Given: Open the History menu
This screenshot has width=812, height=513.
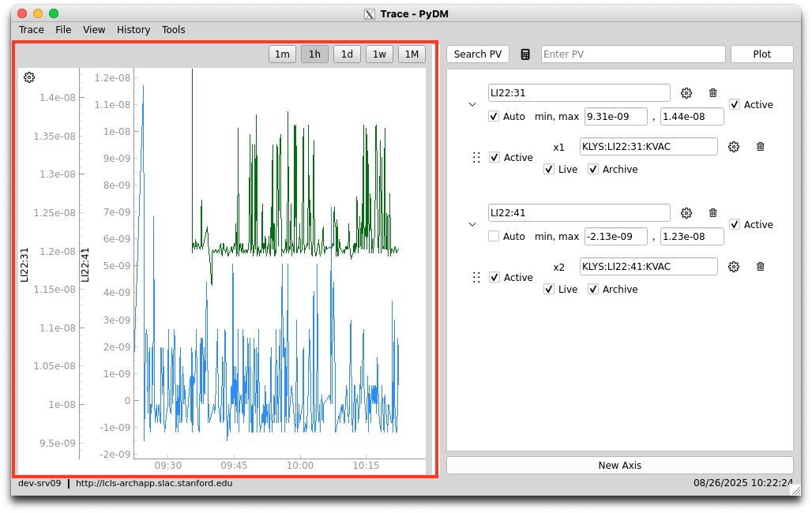Looking at the screenshot, I should 133,30.
